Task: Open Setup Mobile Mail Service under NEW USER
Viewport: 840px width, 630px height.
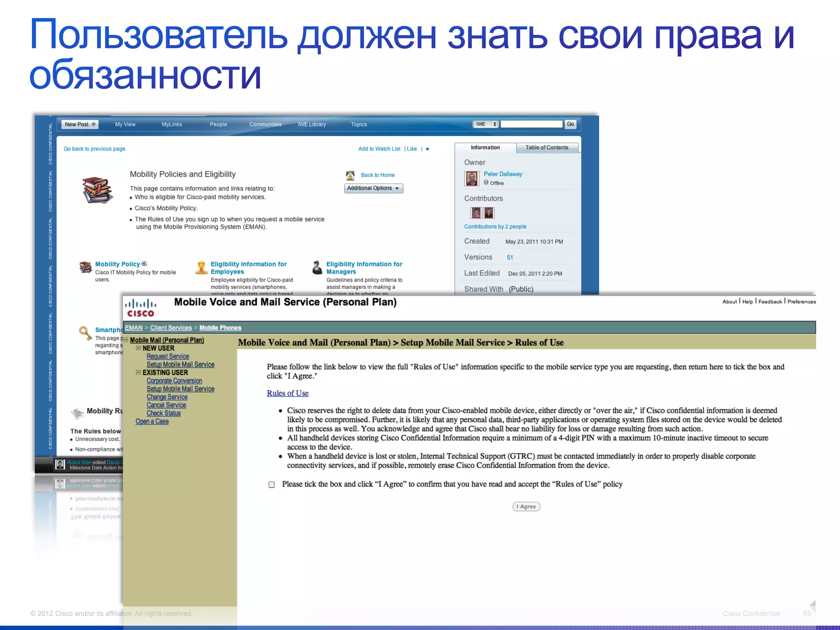Action: (180, 365)
